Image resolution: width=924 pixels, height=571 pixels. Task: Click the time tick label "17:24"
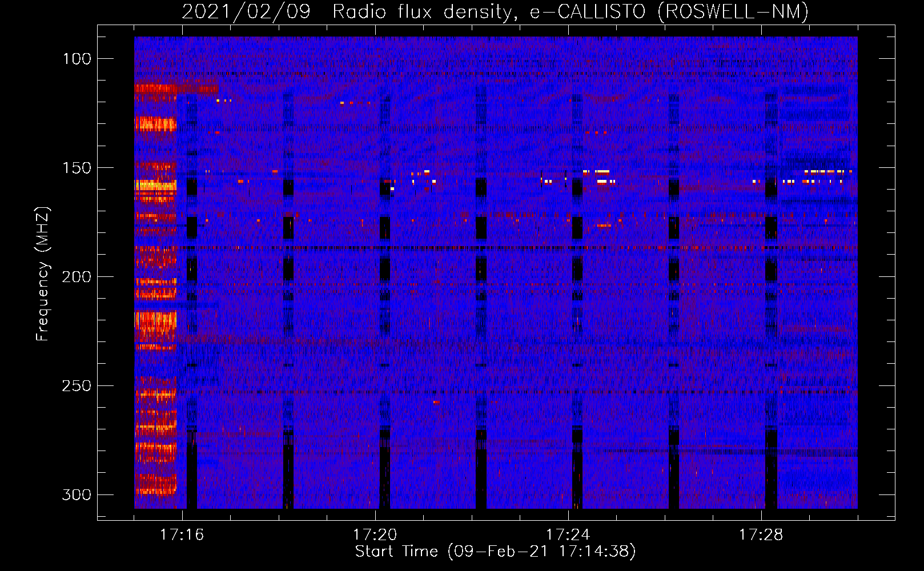[568, 535]
